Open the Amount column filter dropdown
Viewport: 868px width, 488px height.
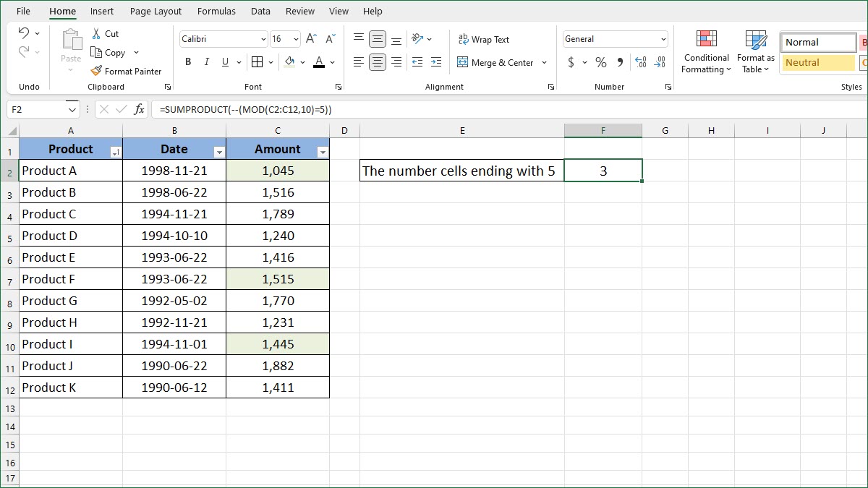point(323,153)
